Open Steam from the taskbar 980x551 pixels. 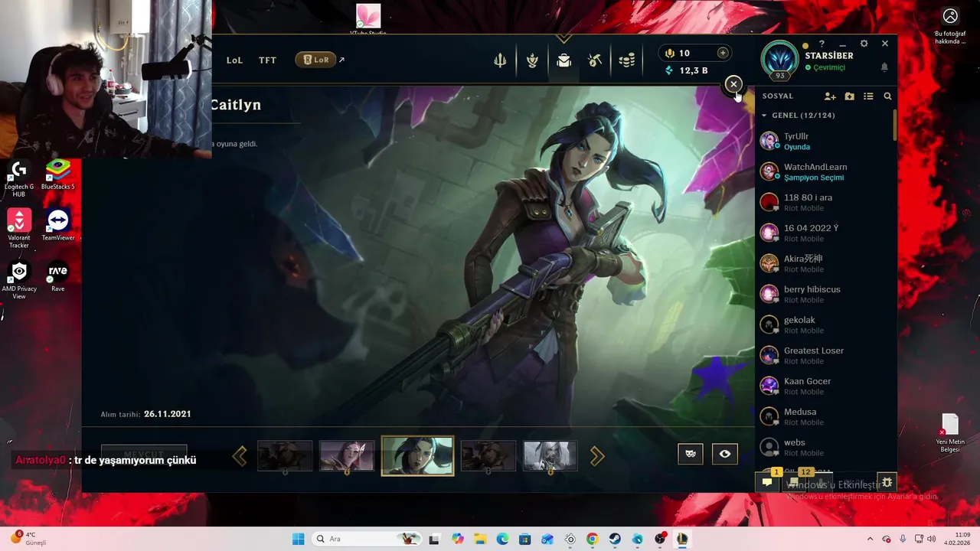pos(615,539)
